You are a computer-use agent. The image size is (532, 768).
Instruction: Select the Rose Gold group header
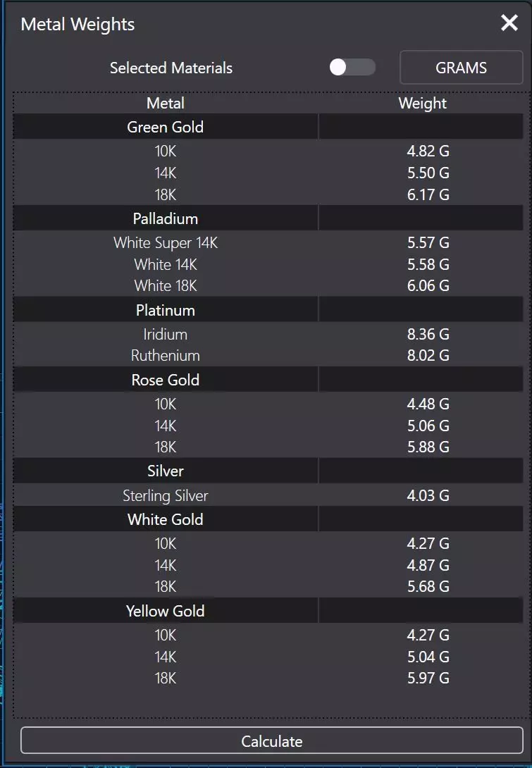(x=166, y=380)
